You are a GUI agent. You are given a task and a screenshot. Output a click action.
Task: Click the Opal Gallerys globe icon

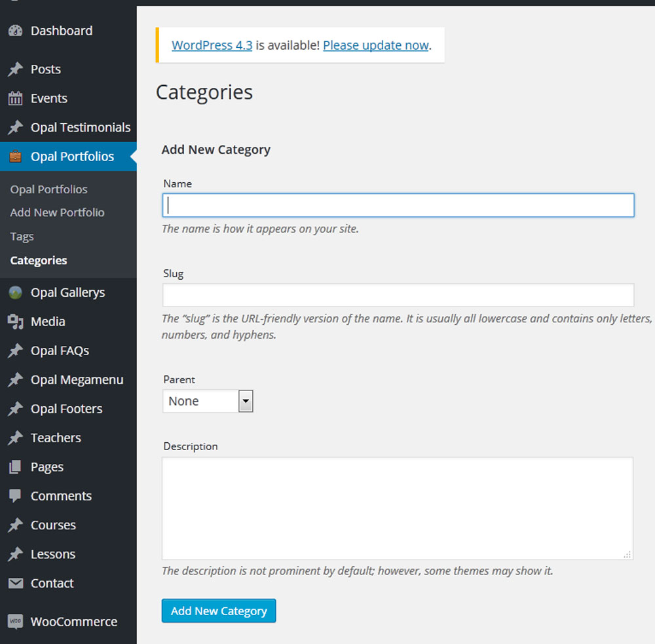pyautogui.click(x=15, y=293)
